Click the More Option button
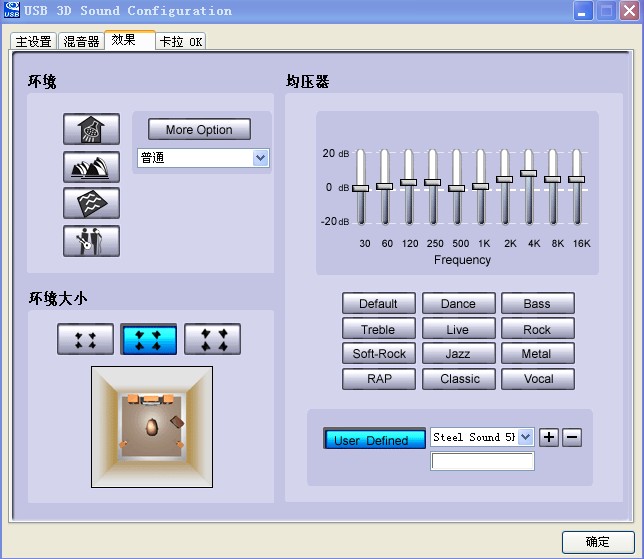Viewport: 644px width, 559px height. (x=199, y=129)
